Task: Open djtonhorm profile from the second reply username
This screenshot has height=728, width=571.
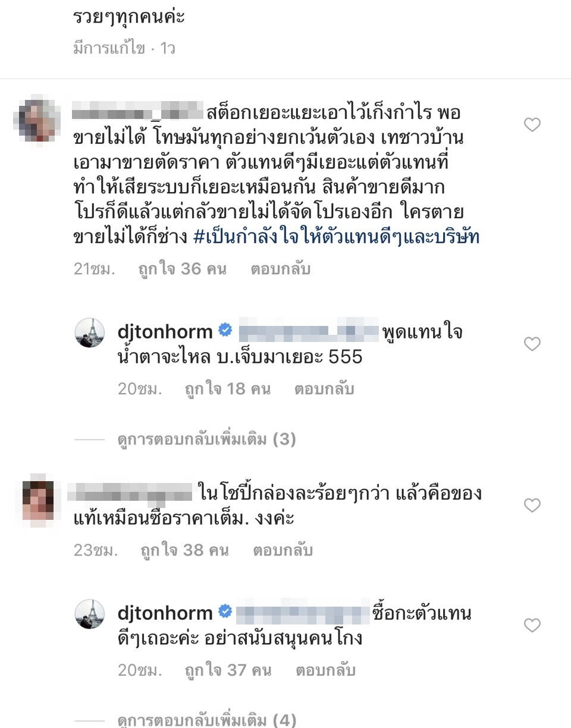Action: tap(165, 613)
